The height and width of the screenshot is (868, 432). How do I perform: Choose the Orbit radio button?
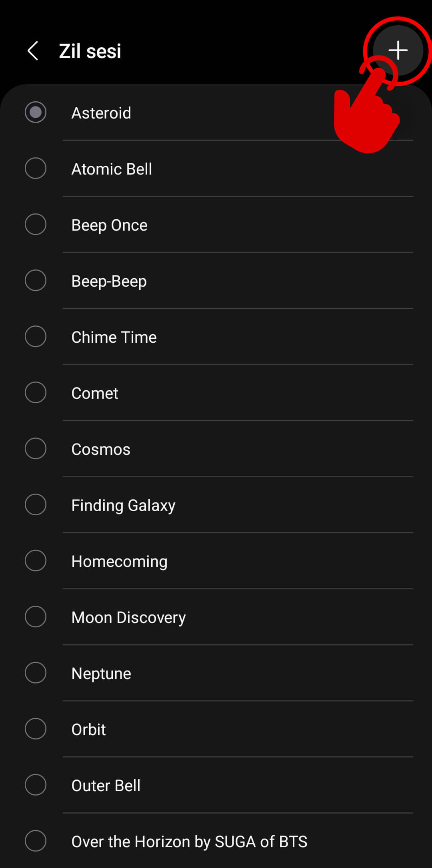[x=36, y=729]
